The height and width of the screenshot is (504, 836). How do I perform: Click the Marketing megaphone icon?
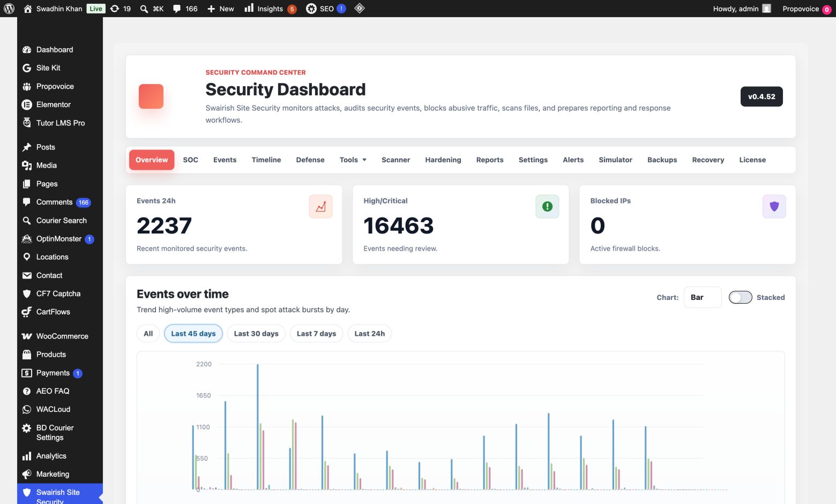pyautogui.click(x=27, y=474)
